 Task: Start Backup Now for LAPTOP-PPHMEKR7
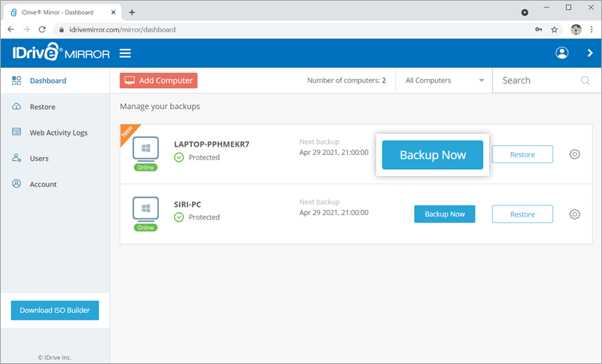click(432, 155)
